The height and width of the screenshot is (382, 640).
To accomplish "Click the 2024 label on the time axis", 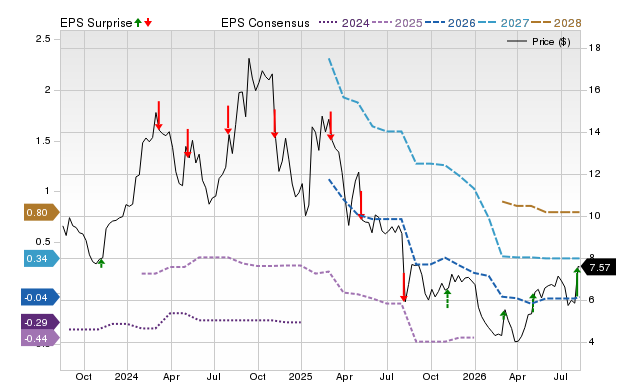I will pyautogui.click(x=127, y=376).
